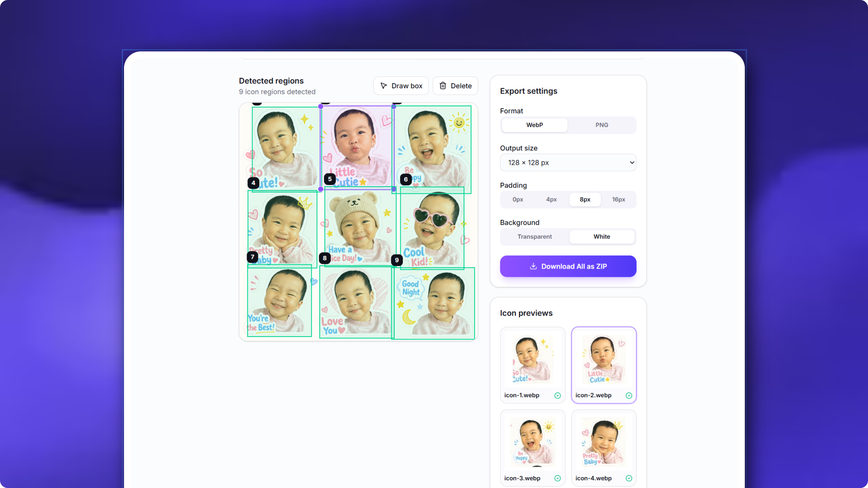Click the Draw box button

point(401,86)
